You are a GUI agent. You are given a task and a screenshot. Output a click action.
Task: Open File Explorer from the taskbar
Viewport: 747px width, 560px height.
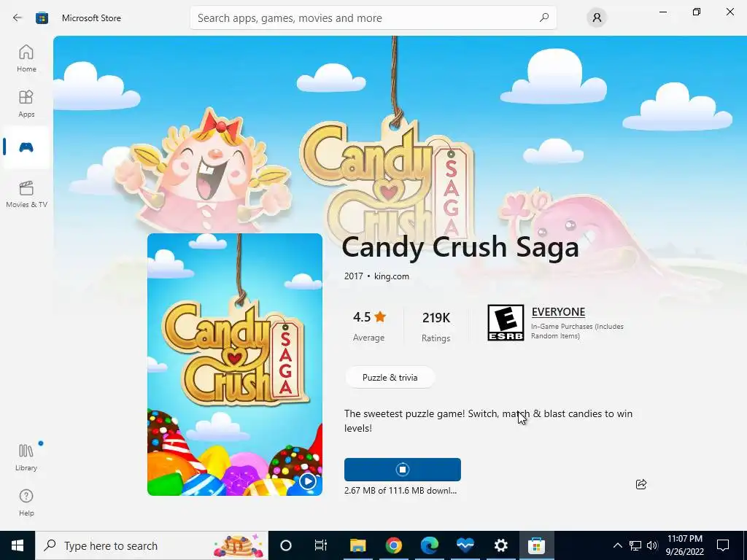(357, 545)
